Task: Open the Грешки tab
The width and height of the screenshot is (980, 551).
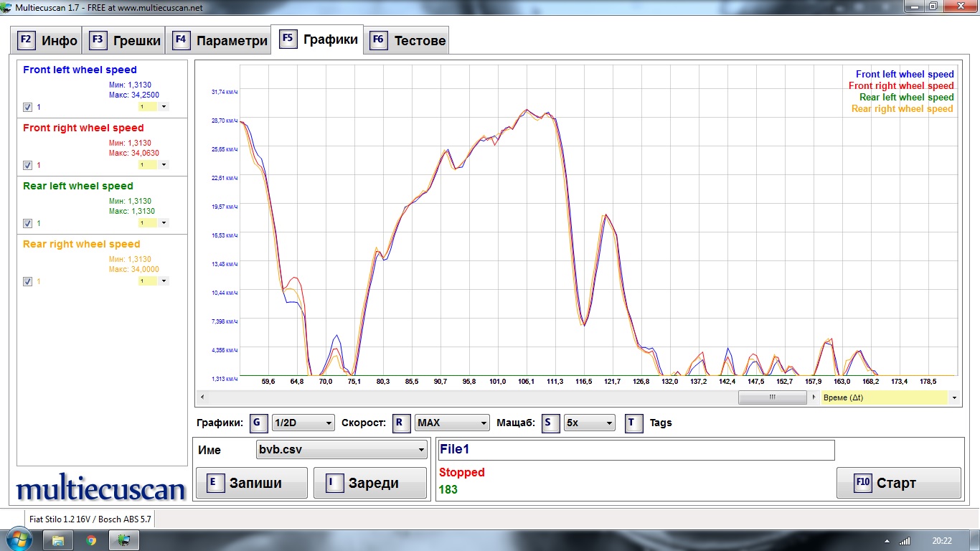Action: (125, 40)
